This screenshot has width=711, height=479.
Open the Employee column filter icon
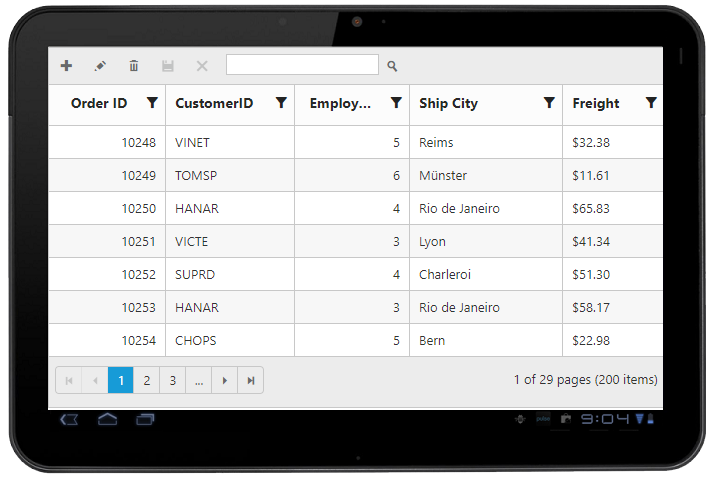[396, 103]
